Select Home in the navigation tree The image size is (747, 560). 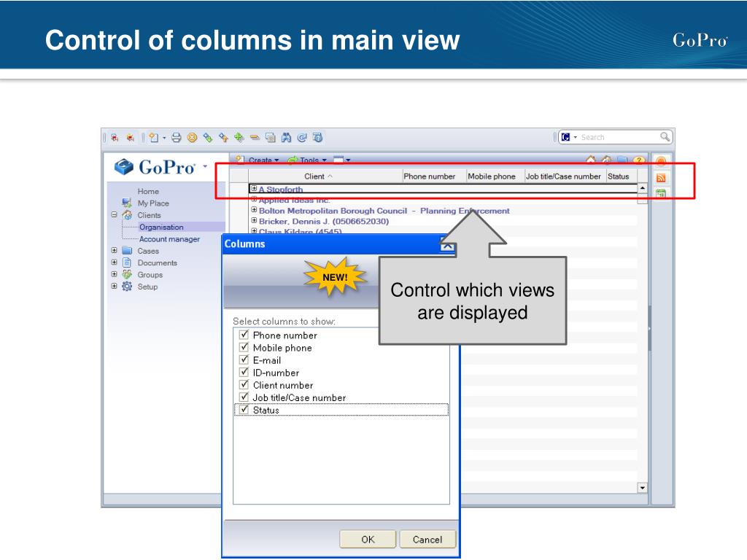click(148, 191)
